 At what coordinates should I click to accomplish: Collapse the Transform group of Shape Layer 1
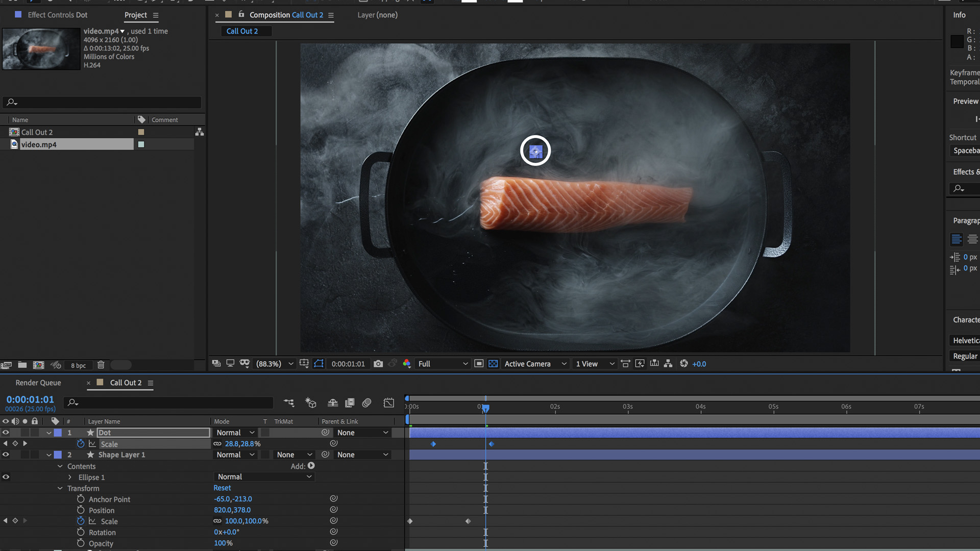point(60,488)
